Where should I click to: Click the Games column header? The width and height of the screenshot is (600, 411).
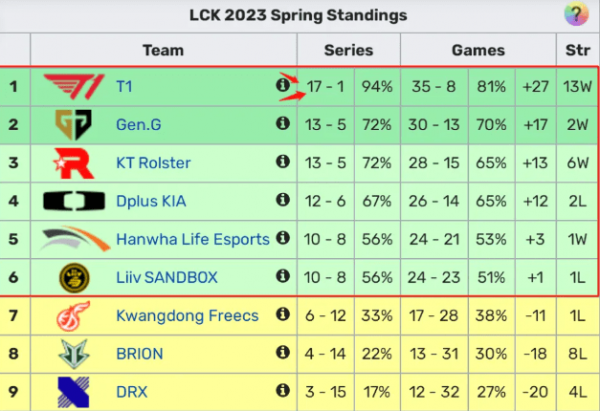pos(478,50)
